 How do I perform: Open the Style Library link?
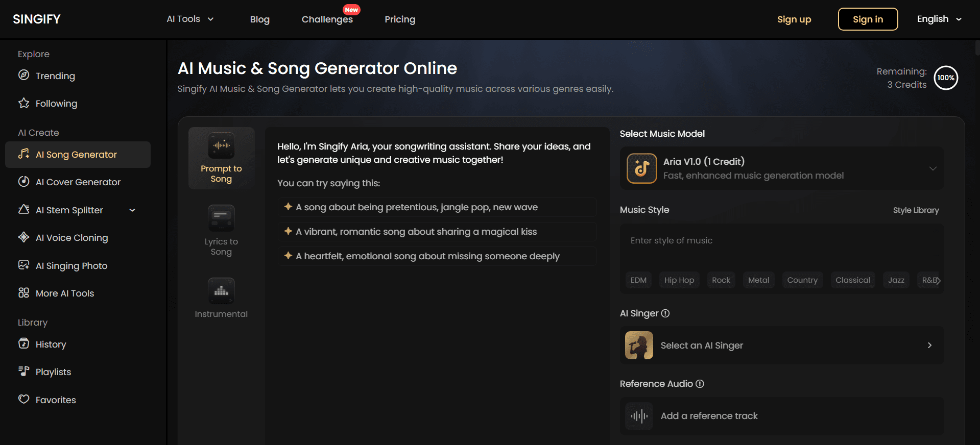[916, 210]
